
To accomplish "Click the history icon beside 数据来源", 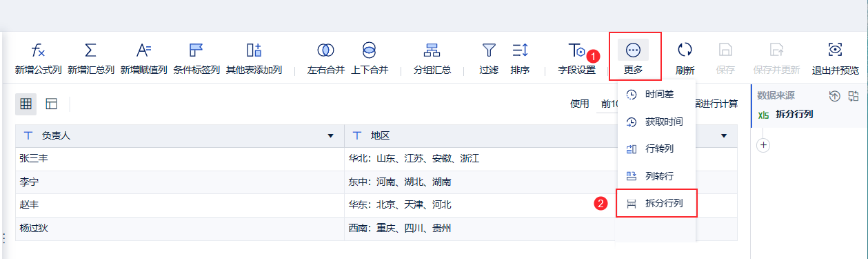I will coord(834,96).
